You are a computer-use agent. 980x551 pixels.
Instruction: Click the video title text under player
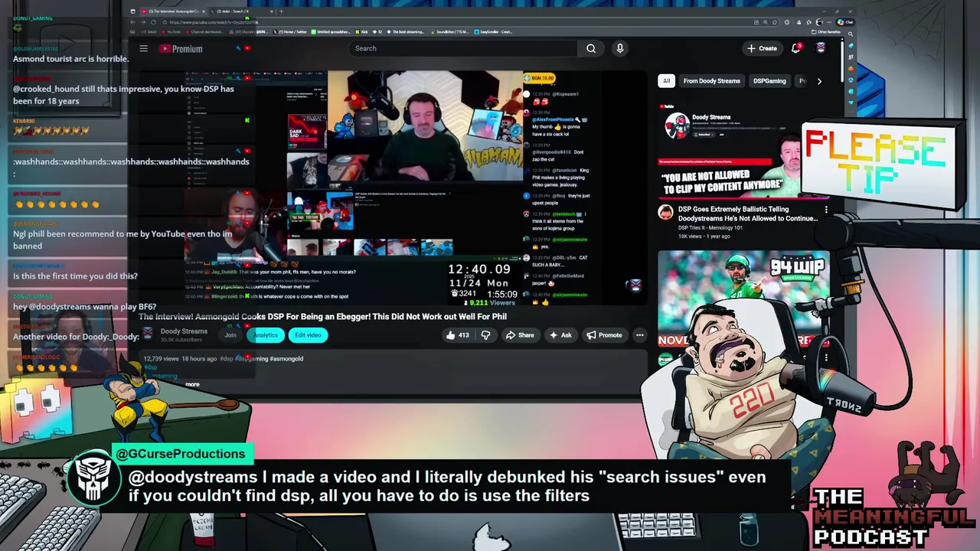[322, 316]
